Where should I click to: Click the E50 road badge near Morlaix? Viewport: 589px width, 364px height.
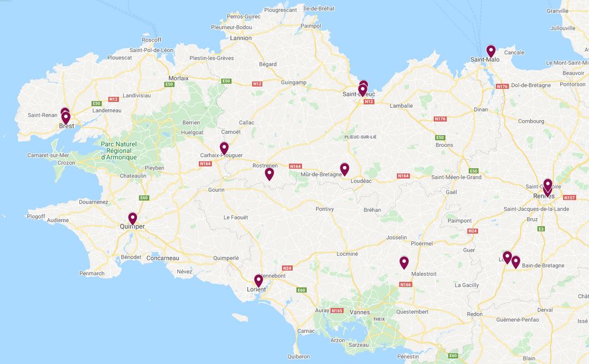[170, 85]
